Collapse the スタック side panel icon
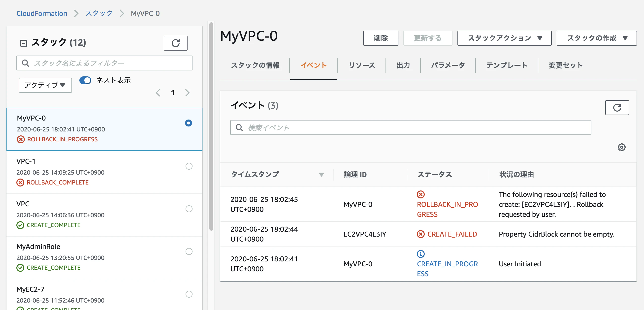This screenshot has height=310, width=644. 24,43
